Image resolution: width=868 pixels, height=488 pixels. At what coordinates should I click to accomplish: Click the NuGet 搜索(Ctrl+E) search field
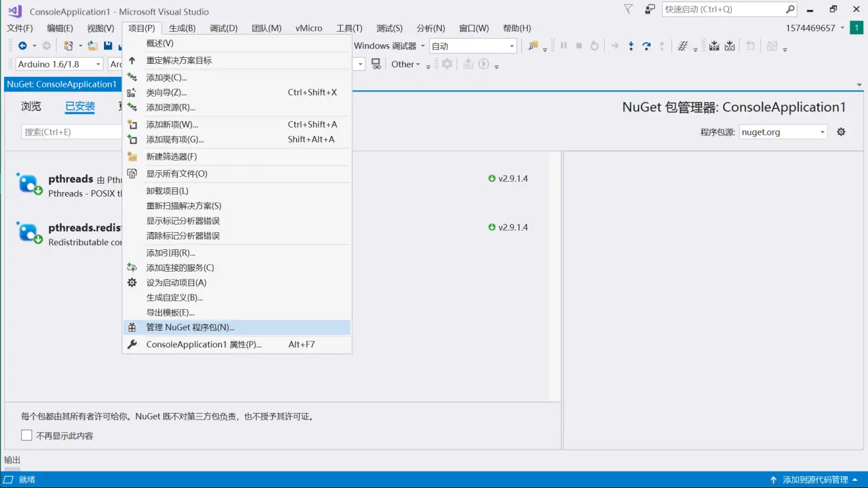71,132
